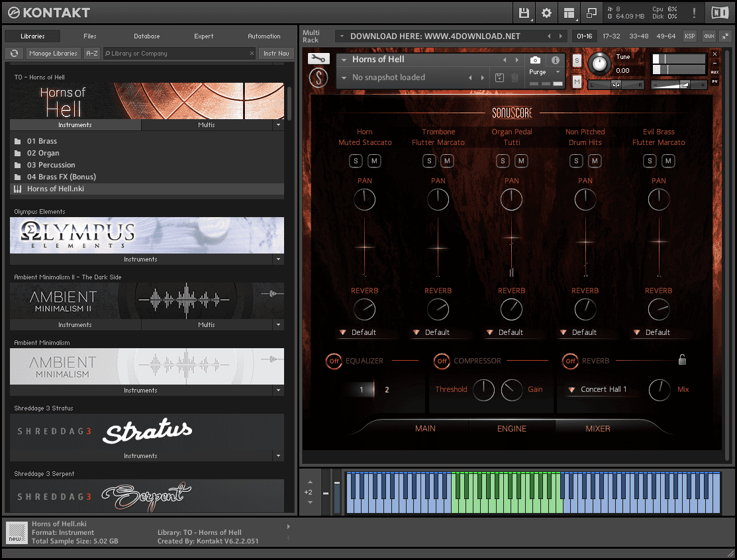Solo the Evil Brass Flutter Marcato channel

click(650, 161)
